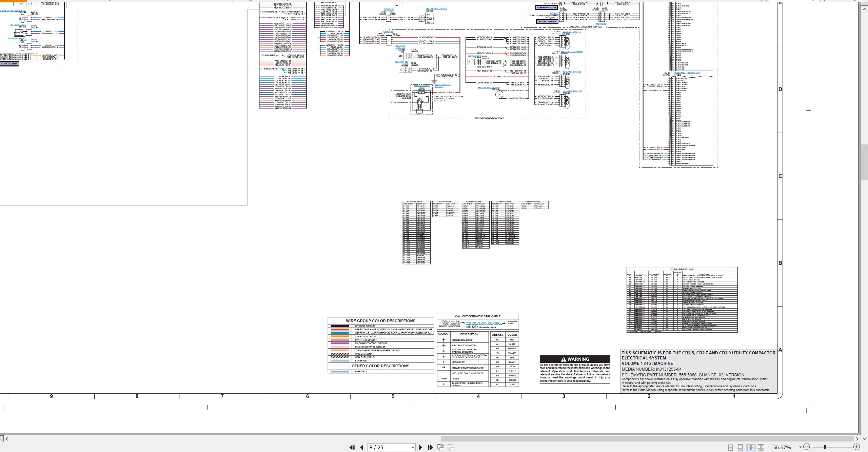Click the grid column 5 marker
The height and width of the screenshot is (452, 868).
click(393, 396)
